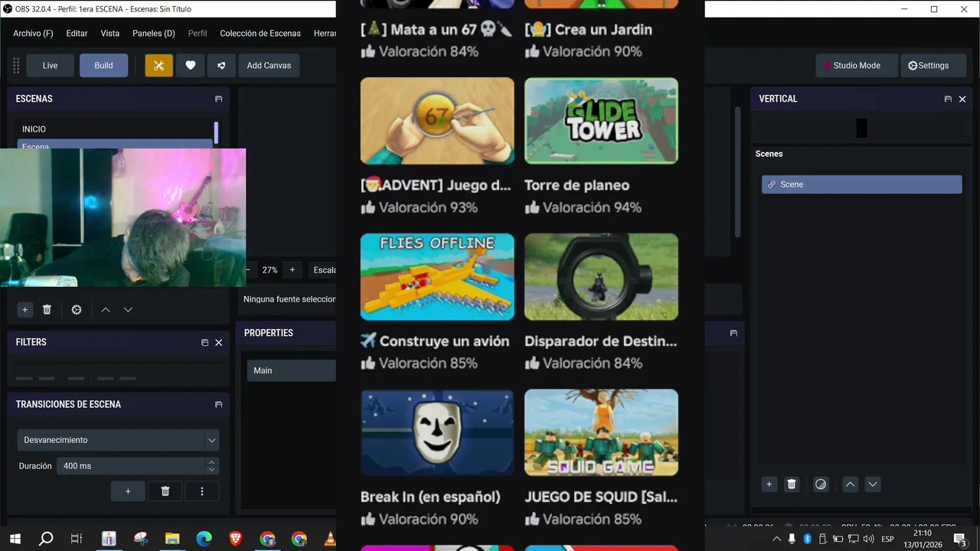Select Scene in VERTICAL scenes list
Screen dimensions: 980x551
[862, 184]
